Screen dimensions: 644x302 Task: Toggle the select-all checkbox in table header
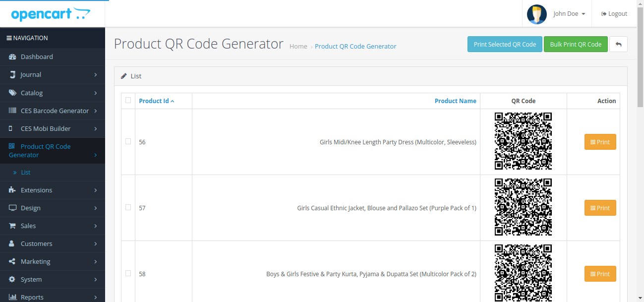point(128,100)
